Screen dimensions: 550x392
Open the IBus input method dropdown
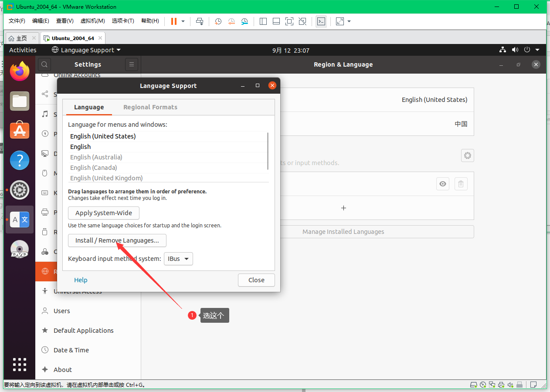178,259
